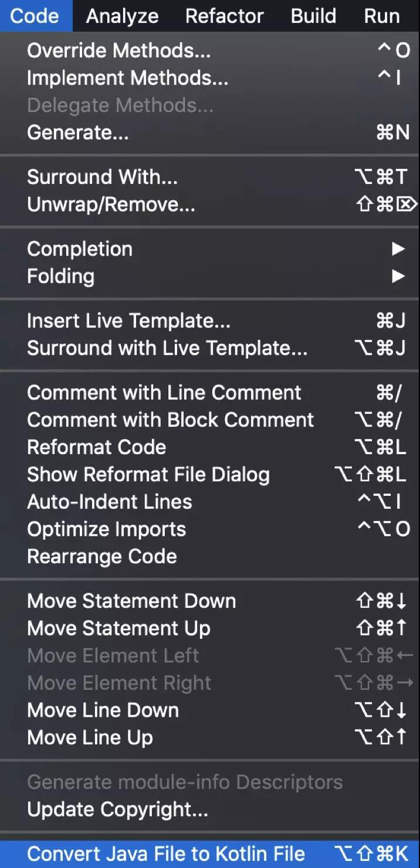Screen dimensions: 420x868
Task: Choose Optimize Imports
Action: [210, 529]
